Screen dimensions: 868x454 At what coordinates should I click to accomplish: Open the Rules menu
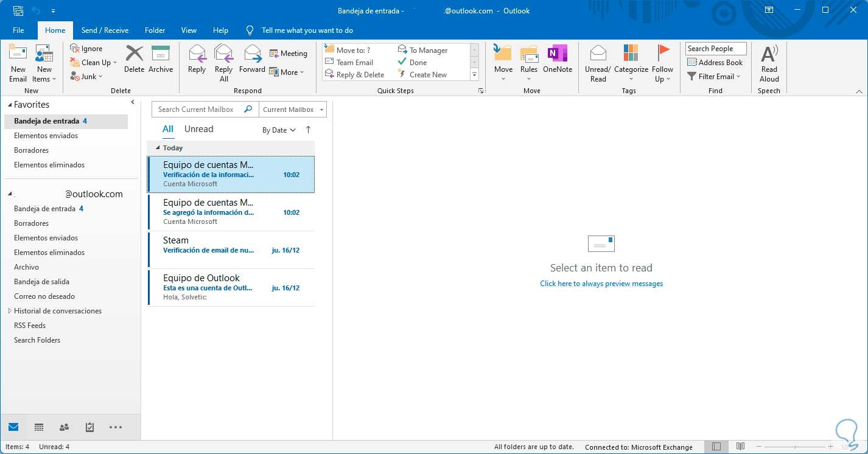(529, 63)
